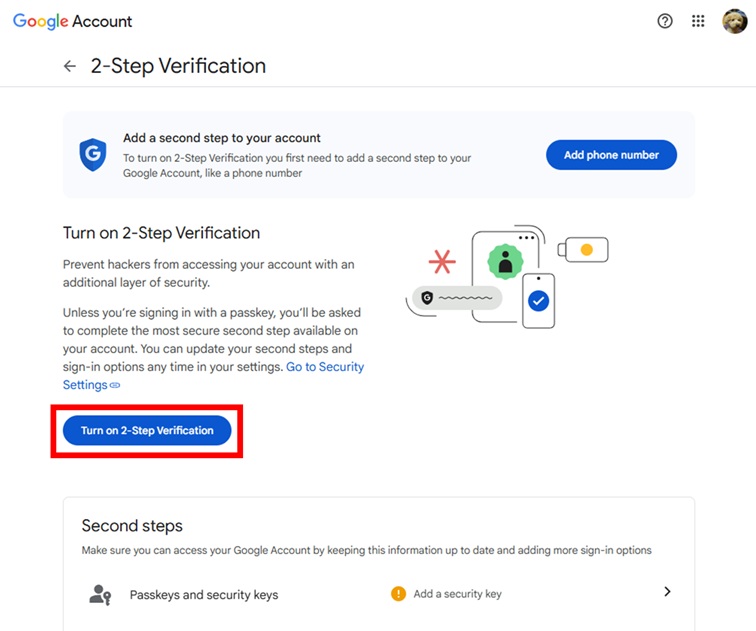Click the Turn on 2-Step Verification section heading
The height and width of the screenshot is (631, 756).
161,233
